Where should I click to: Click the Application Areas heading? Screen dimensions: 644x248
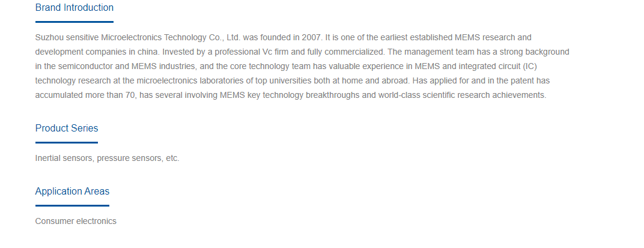[72, 192]
